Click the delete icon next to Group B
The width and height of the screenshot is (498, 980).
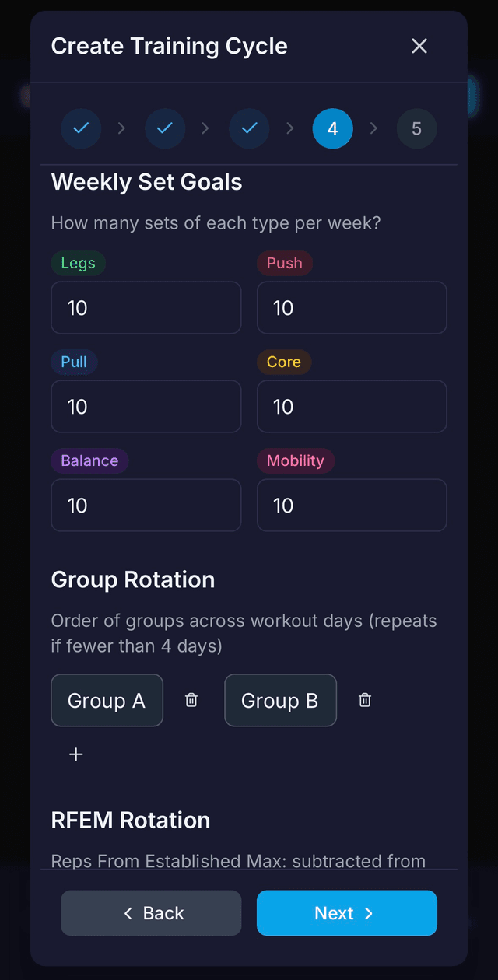tap(364, 700)
